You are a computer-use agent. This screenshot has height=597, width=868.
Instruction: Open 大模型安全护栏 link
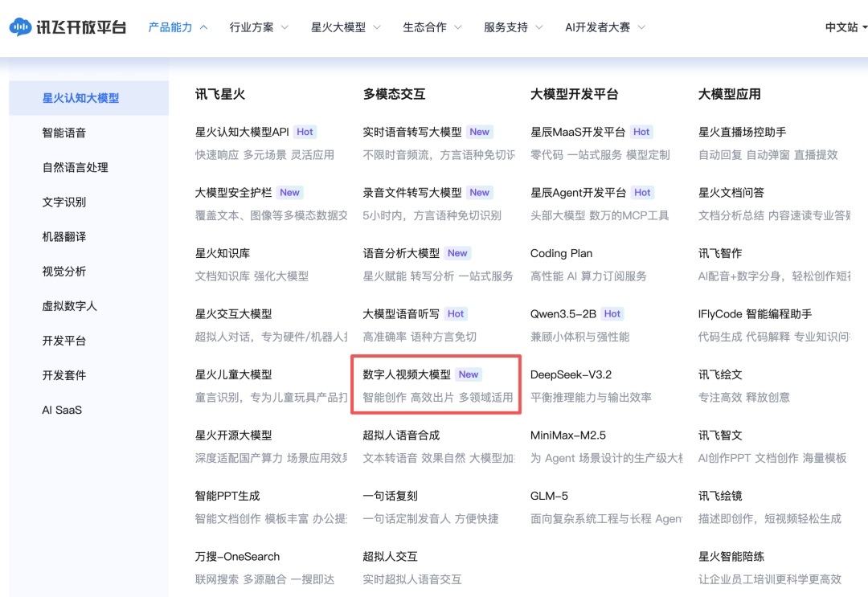point(233,193)
